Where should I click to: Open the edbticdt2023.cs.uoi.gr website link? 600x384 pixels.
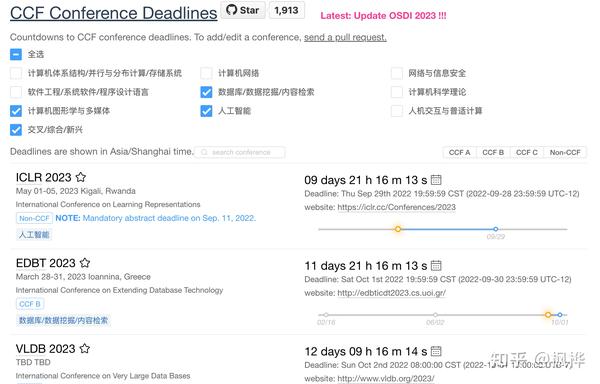pyautogui.click(x=391, y=293)
